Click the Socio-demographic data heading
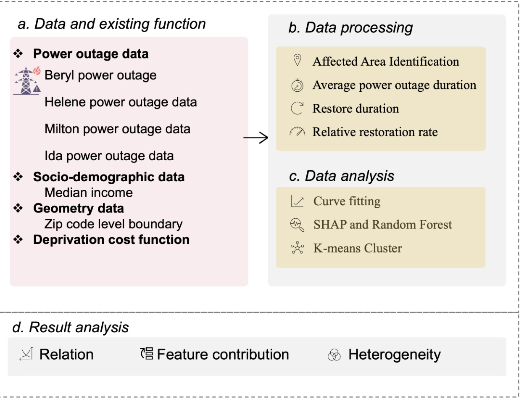Image resolution: width=532 pixels, height=400 pixels. point(109,177)
